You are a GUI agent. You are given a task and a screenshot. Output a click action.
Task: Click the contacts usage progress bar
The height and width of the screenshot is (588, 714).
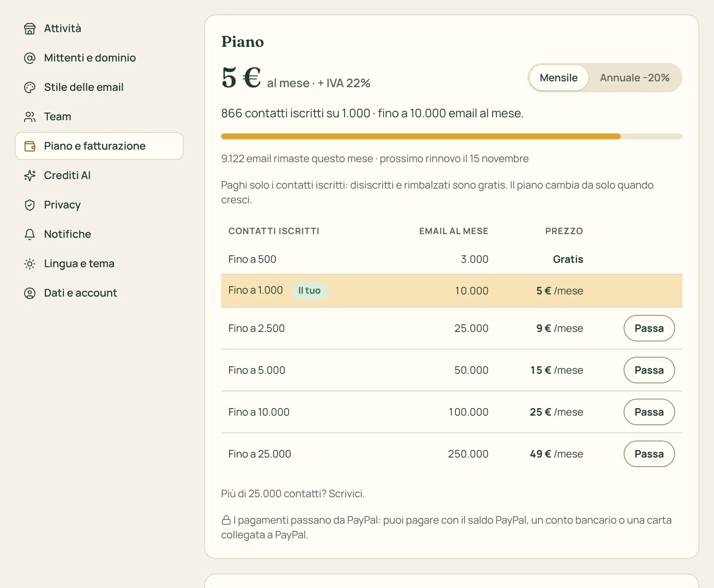coord(452,136)
